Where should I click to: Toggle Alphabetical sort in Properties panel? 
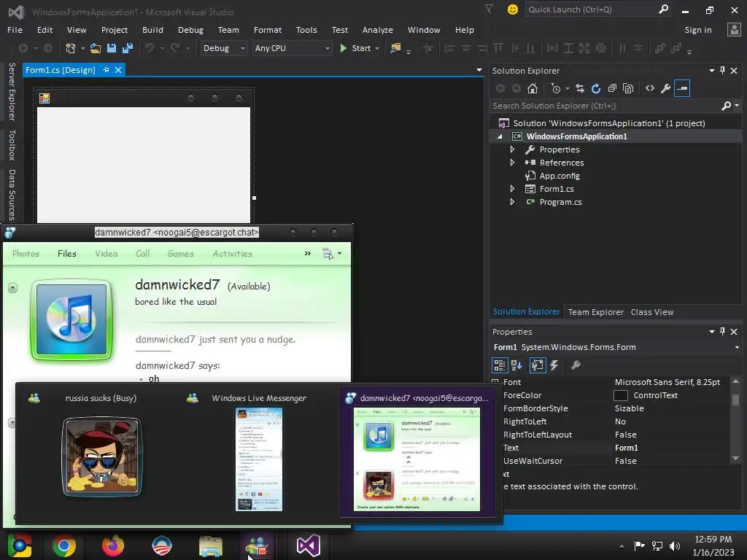[516, 365]
